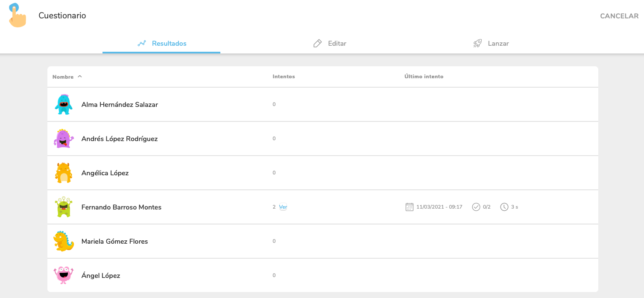Click the checkmark score icon beside 0/2
The image size is (644, 298).
[476, 207]
